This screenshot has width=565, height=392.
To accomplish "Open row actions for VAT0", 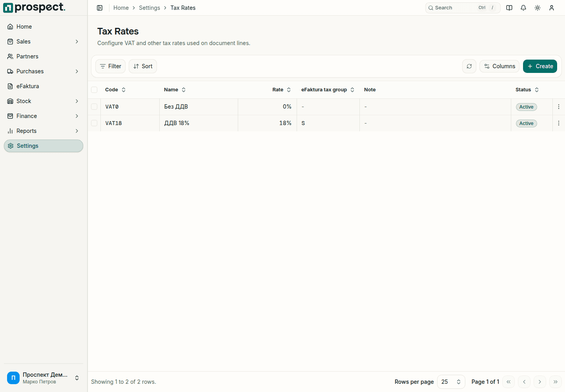I will 559,107.
